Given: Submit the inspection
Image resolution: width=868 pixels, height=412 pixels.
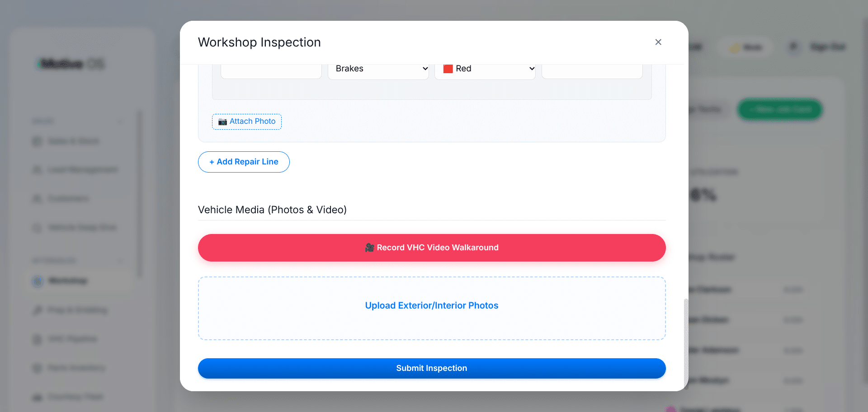Looking at the screenshot, I should click(432, 368).
